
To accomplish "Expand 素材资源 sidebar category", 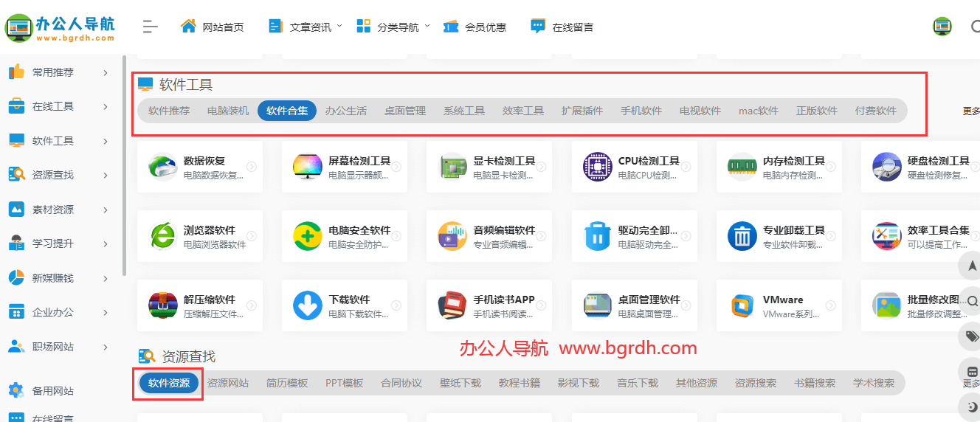I will [x=59, y=210].
